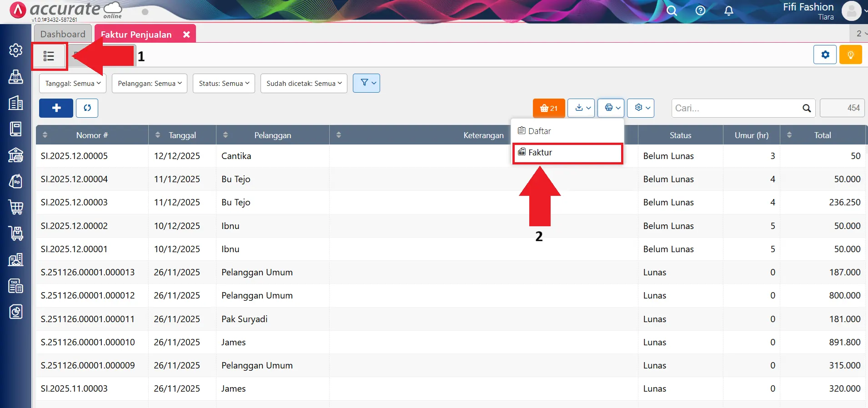
Task: Expand the Status: Semua filter
Action: coord(224,84)
